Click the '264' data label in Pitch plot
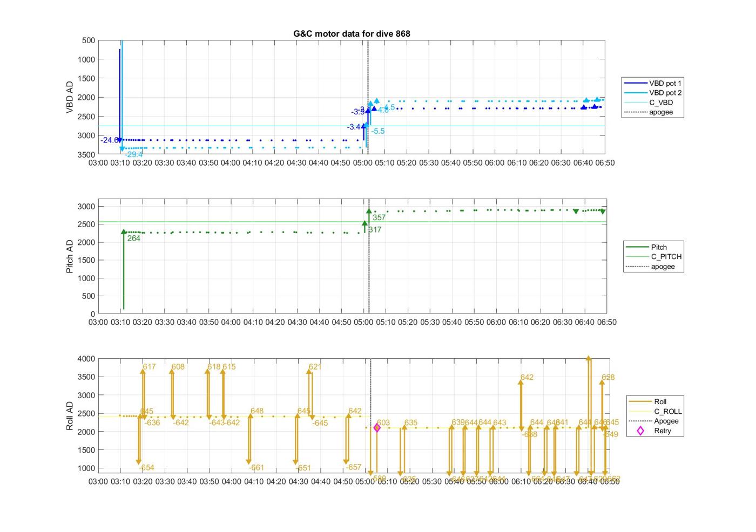Screen dimensions: 756x532 point(133,238)
